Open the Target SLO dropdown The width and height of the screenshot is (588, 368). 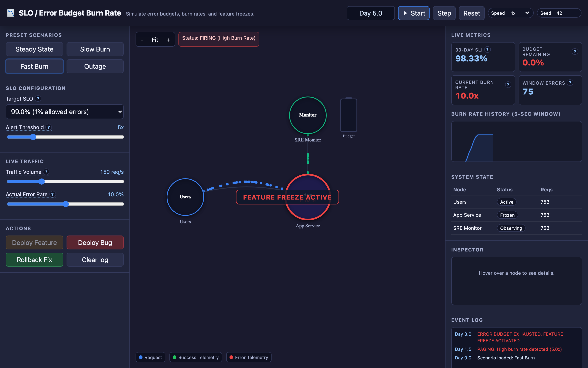[x=65, y=112]
